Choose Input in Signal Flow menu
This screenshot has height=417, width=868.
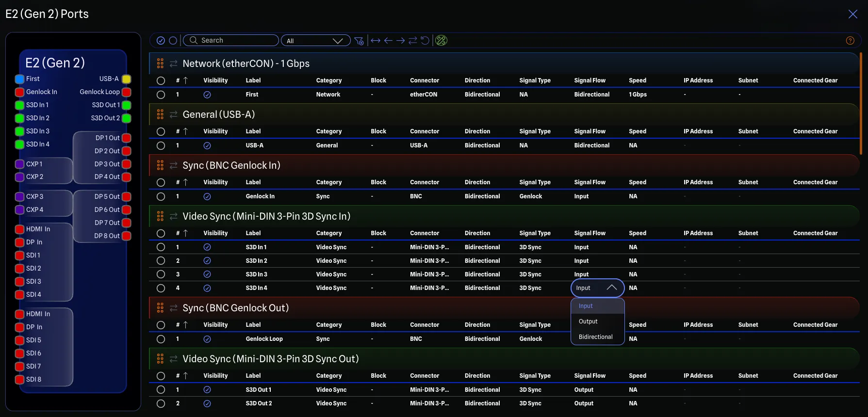597,306
